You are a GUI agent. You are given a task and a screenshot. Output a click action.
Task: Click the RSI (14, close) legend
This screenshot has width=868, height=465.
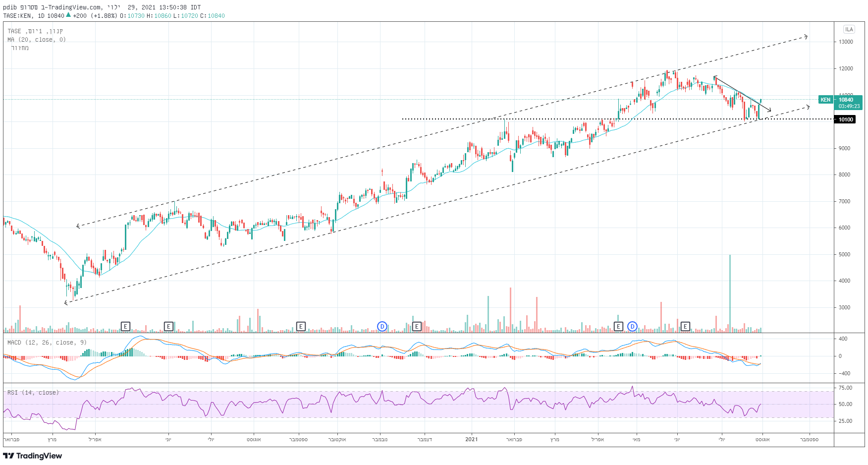(33, 393)
